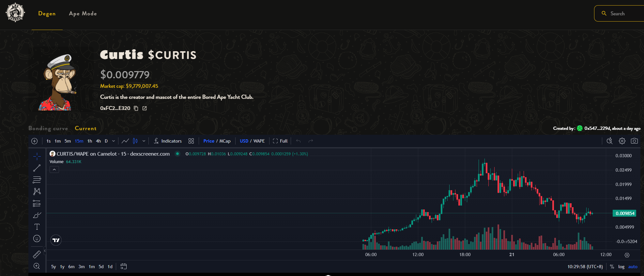Screen dimensions: 644x276
Task: Open the Indicators panel
Action: [x=168, y=141]
